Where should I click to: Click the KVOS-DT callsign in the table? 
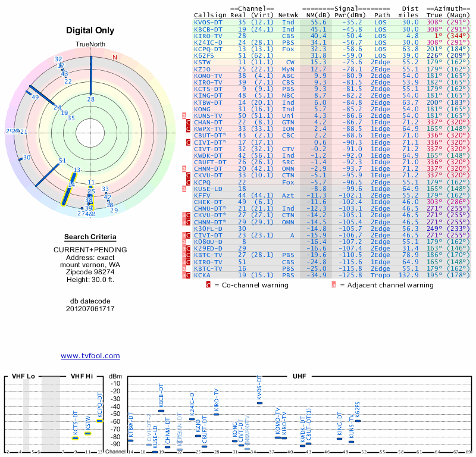[x=209, y=22]
